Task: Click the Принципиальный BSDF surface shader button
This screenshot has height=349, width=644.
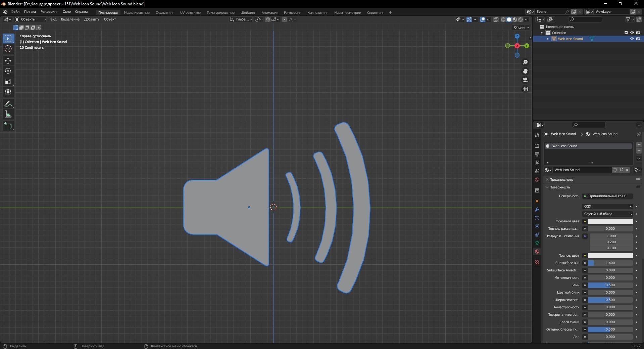Action: [608, 196]
